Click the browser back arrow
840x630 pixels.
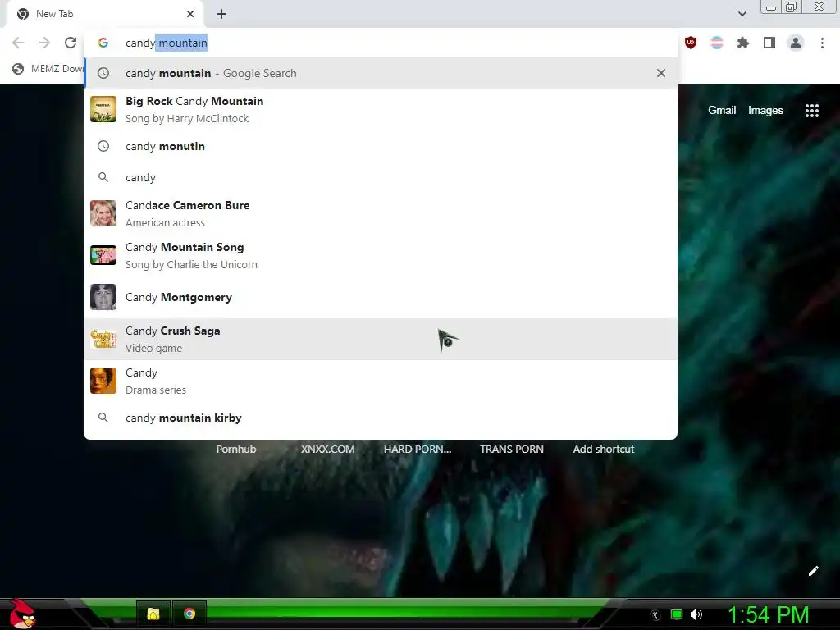pyautogui.click(x=18, y=43)
